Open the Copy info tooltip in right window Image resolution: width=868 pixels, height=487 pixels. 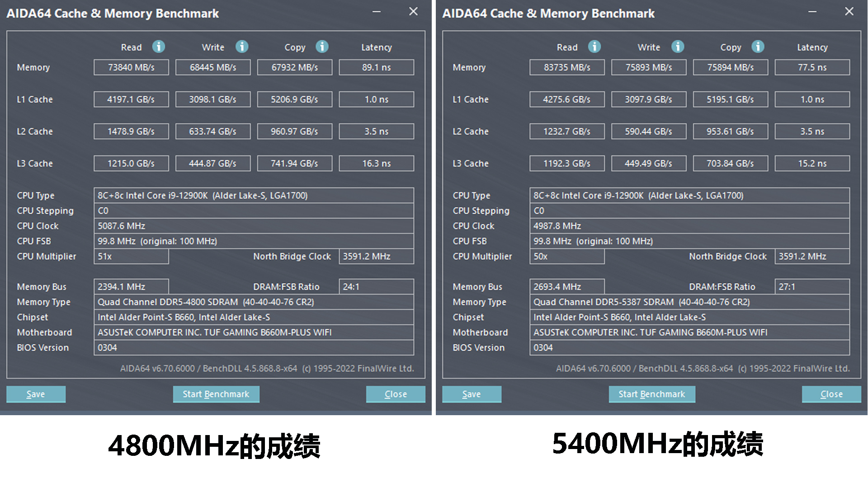point(758,47)
